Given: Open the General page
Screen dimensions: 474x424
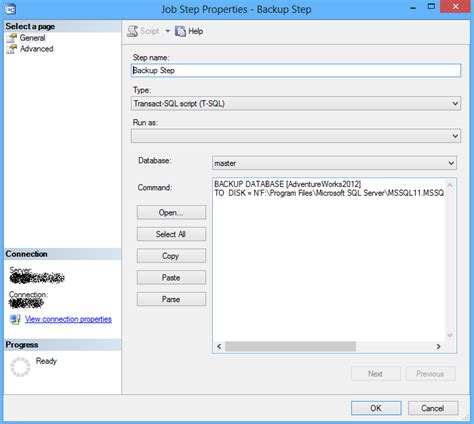Looking at the screenshot, I should point(32,38).
